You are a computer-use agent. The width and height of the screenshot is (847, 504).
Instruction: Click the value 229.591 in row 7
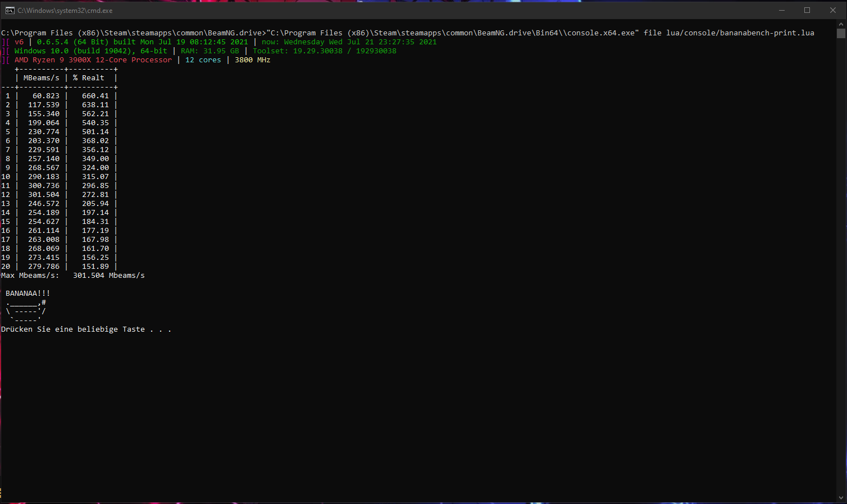tap(44, 150)
